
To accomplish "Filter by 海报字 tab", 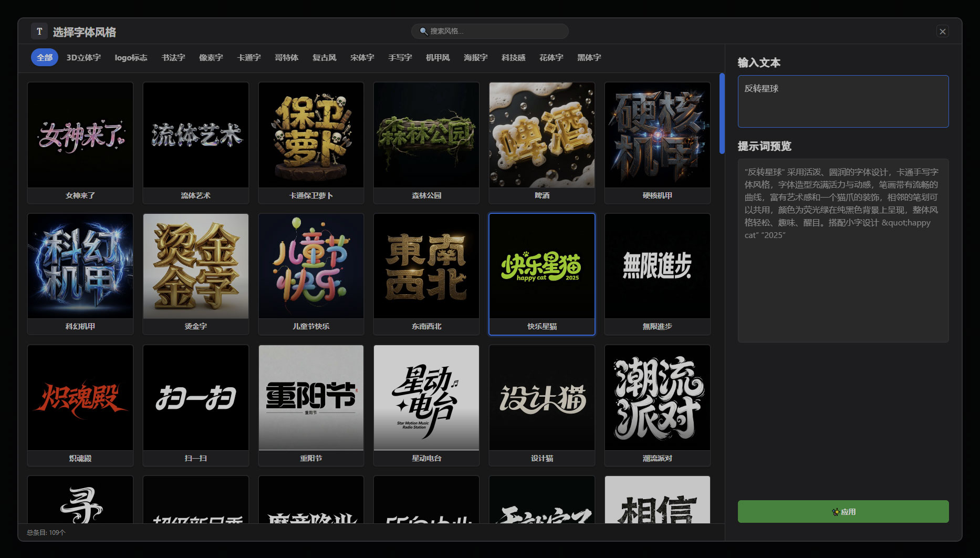I will pyautogui.click(x=476, y=58).
